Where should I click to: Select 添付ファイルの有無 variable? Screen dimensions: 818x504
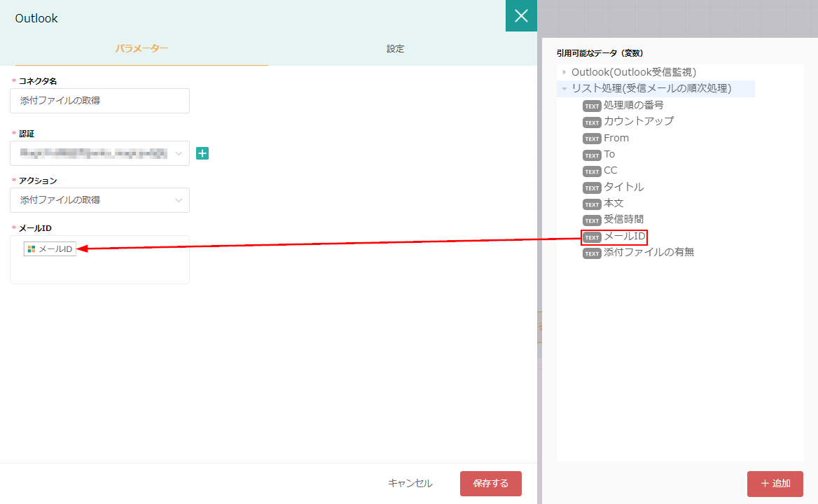tap(649, 252)
